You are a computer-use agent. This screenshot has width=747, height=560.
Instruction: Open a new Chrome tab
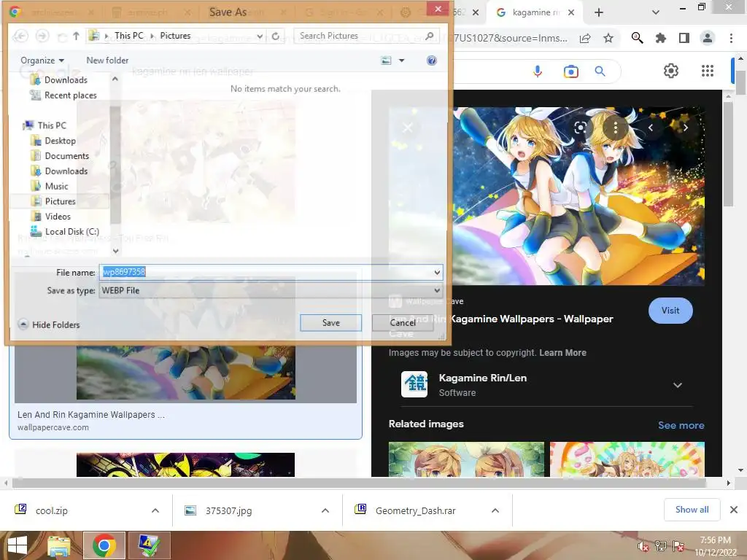(x=599, y=12)
